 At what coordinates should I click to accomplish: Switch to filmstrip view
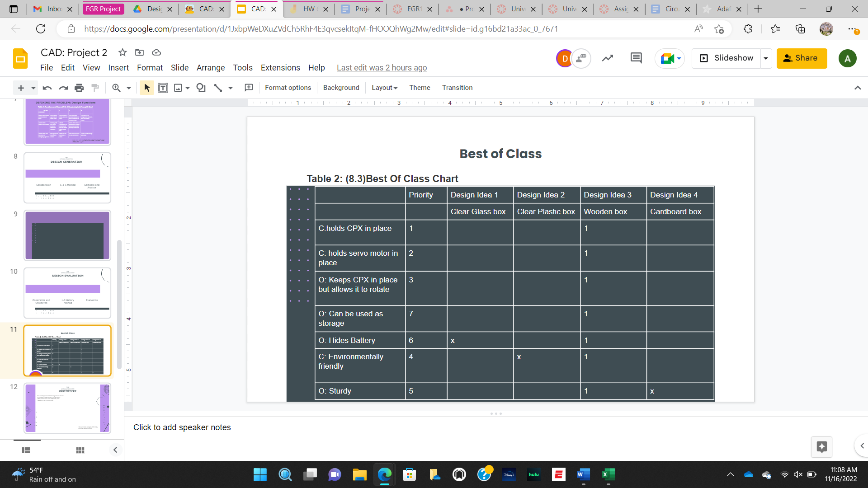click(26, 450)
